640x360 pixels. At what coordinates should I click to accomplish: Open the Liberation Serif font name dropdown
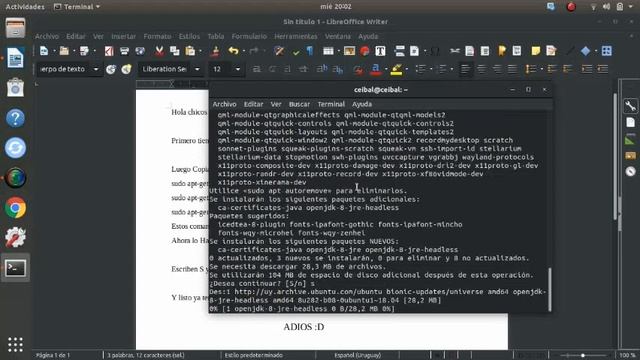click(197, 69)
